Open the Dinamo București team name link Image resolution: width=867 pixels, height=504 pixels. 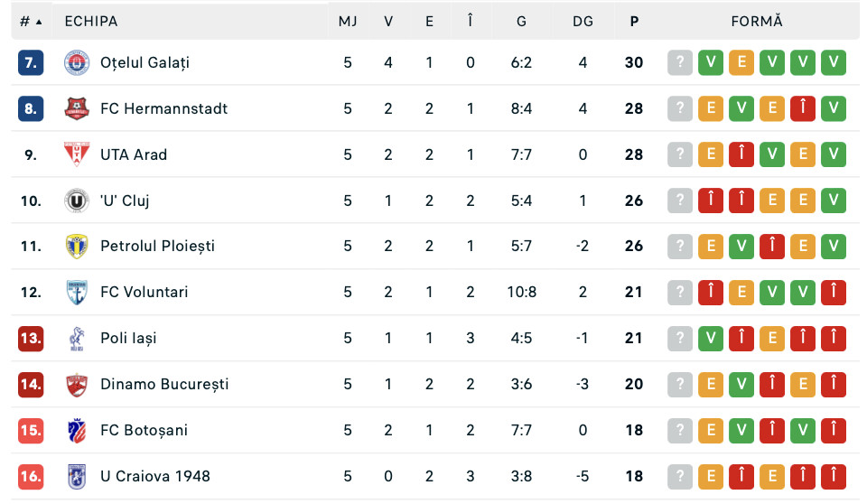164,385
